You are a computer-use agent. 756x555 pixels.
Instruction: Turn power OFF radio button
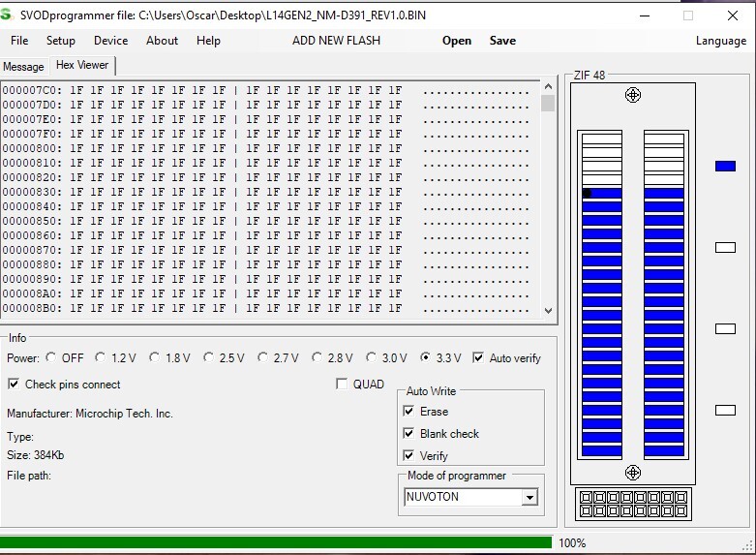pos(51,357)
